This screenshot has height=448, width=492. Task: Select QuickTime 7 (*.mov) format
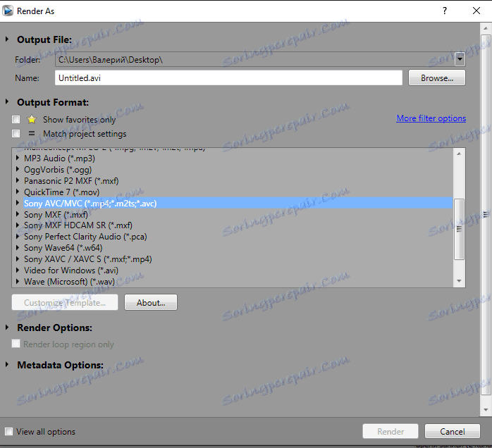coord(62,192)
